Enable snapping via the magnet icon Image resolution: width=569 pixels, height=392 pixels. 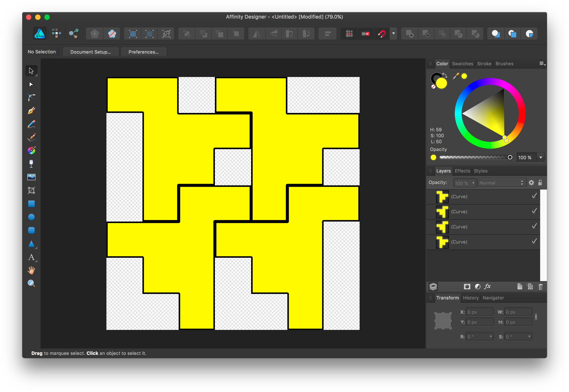(x=382, y=34)
